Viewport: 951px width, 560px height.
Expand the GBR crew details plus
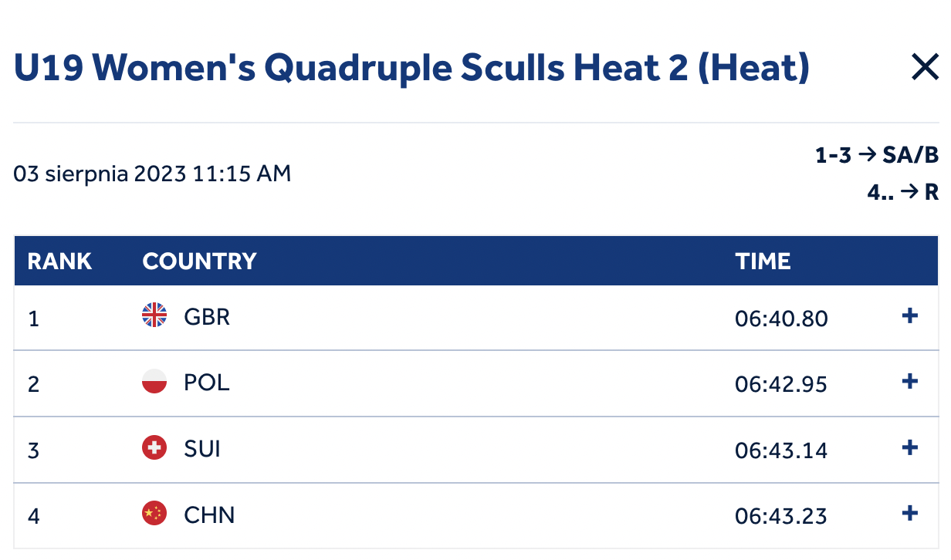(x=910, y=315)
